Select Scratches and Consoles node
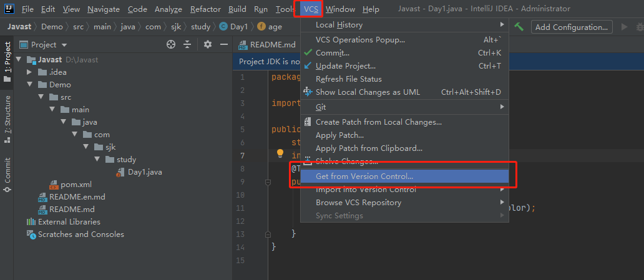The width and height of the screenshot is (644, 280). pyautogui.click(x=76, y=234)
